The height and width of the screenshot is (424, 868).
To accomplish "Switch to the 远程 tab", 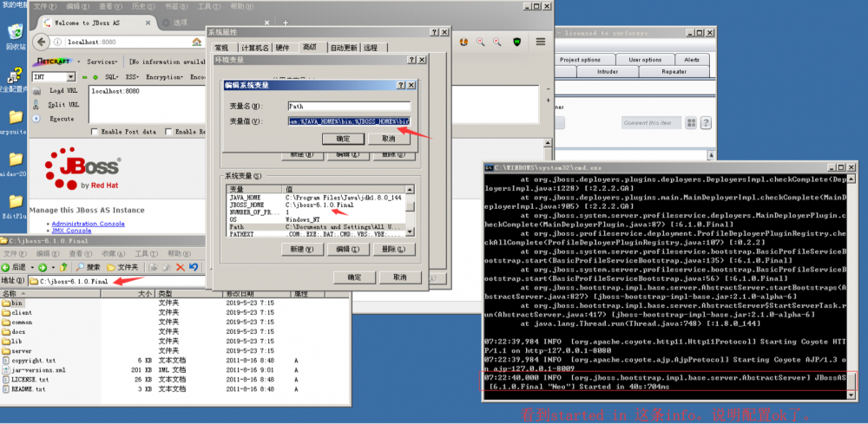I will click(x=371, y=48).
